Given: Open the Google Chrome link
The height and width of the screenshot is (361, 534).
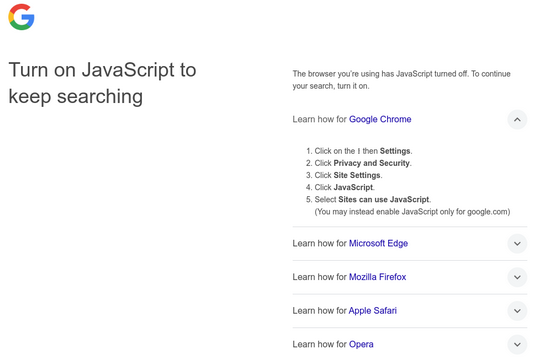Looking at the screenshot, I should click(x=380, y=119).
